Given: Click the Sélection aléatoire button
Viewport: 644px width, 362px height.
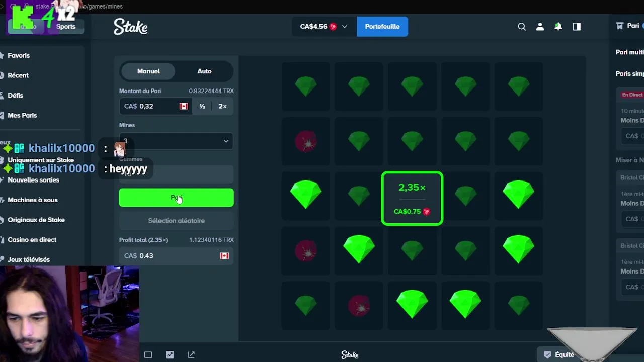Looking at the screenshot, I should [x=176, y=221].
